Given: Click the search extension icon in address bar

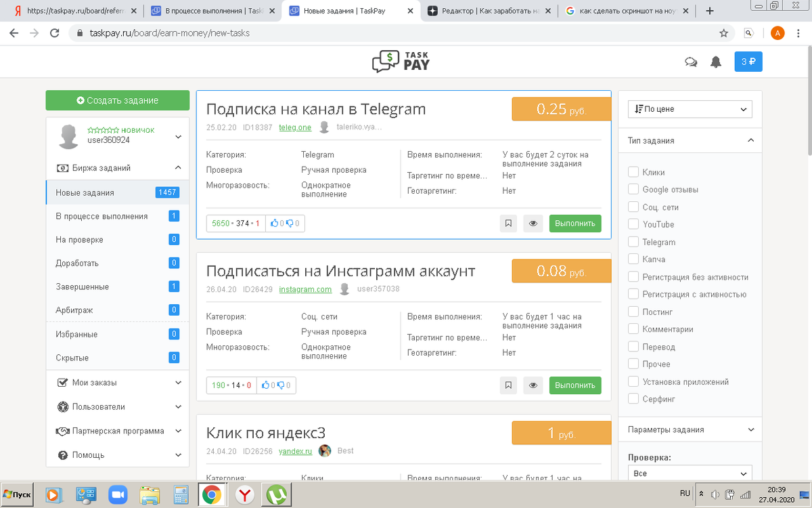Looking at the screenshot, I should (x=748, y=33).
